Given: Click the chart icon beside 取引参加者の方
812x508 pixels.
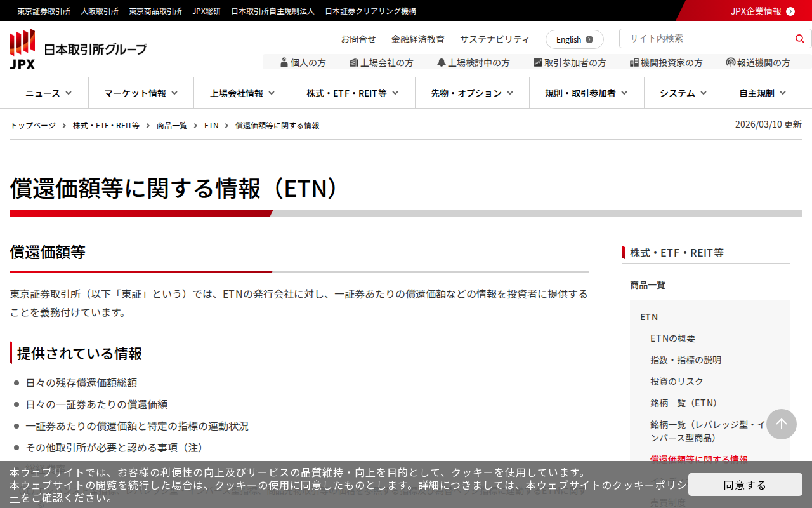Looking at the screenshot, I should (538, 62).
